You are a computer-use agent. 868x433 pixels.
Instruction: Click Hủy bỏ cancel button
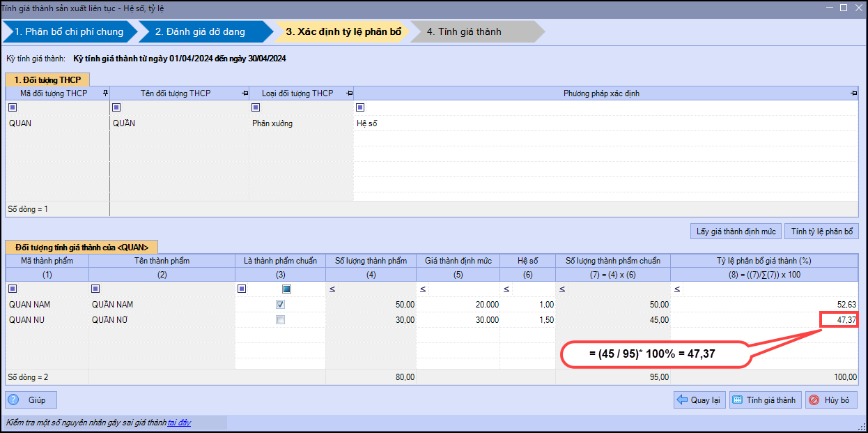tap(831, 400)
